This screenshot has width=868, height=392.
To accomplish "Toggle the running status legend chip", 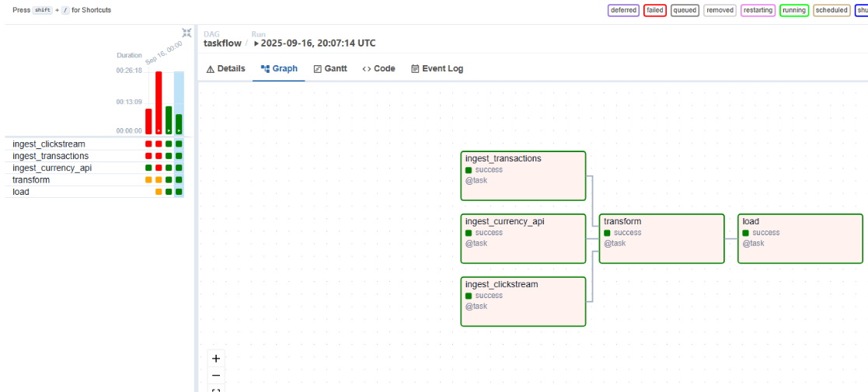I will (x=794, y=10).
